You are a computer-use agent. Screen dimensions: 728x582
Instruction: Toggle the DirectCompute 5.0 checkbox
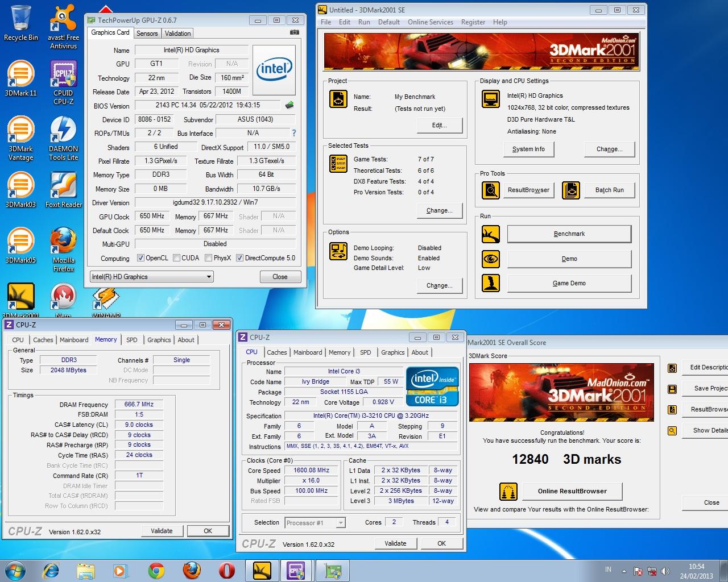[240, 258]
